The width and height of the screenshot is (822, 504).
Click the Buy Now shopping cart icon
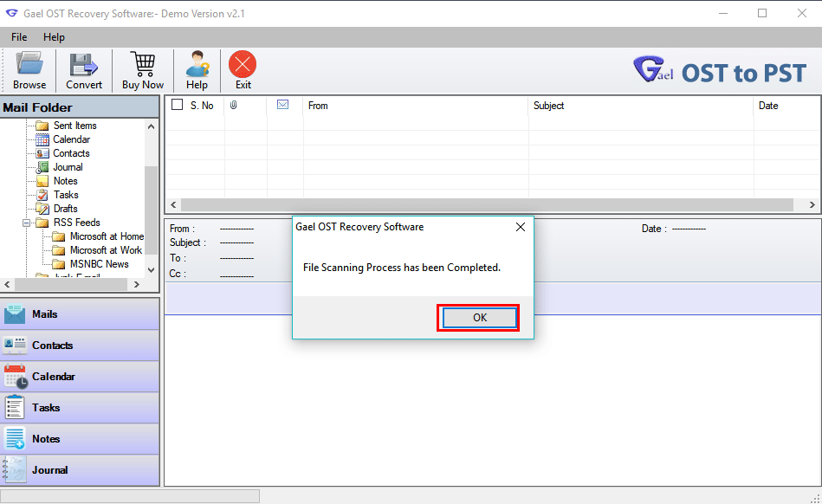click(143, 64)
